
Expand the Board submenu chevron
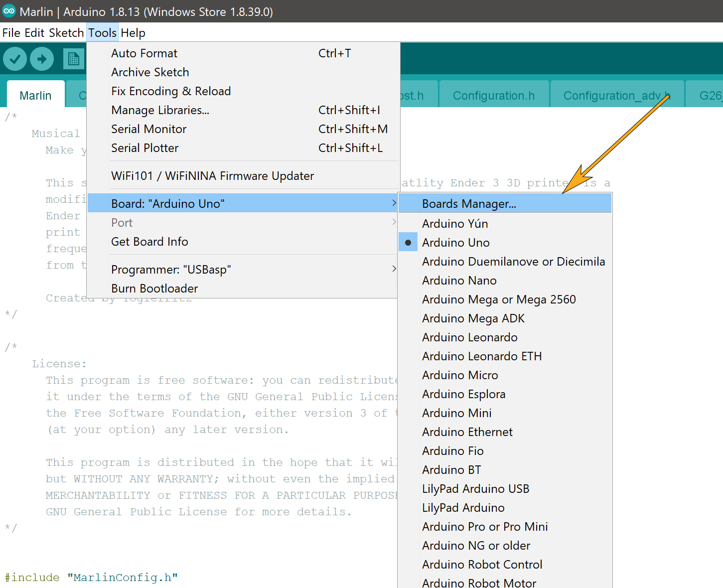click(x=393, y=203)
